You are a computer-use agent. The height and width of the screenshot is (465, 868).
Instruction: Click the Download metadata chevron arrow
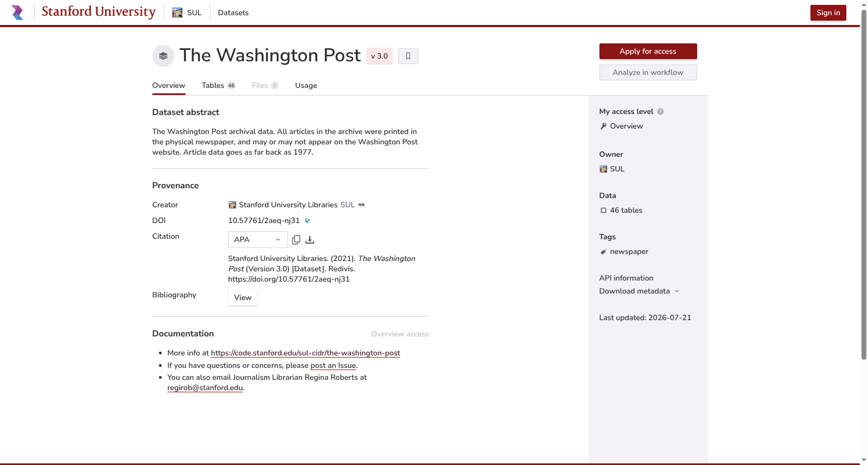tap(676, 291)
